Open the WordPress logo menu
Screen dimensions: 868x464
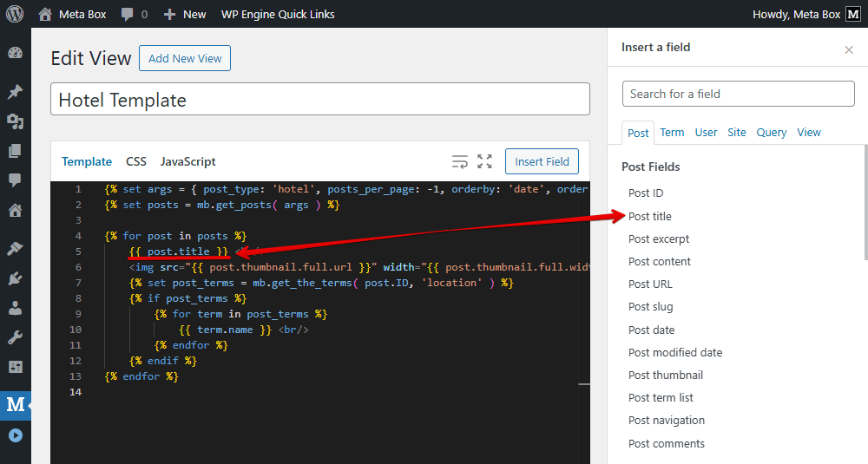15,14
